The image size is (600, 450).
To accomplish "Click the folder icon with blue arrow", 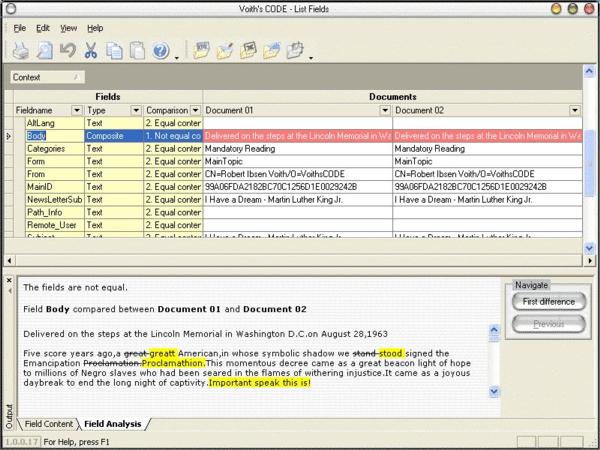I will 271,51.
